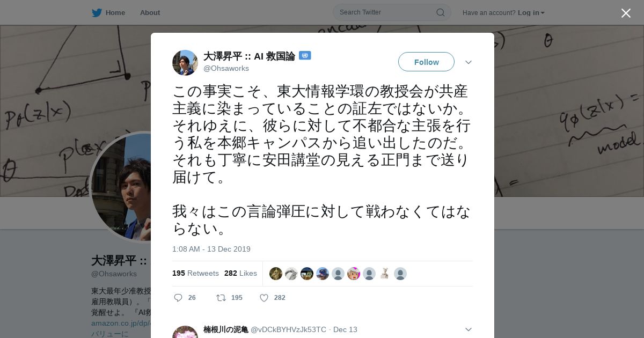Click the retweet arrows icon

pos(221,298)
